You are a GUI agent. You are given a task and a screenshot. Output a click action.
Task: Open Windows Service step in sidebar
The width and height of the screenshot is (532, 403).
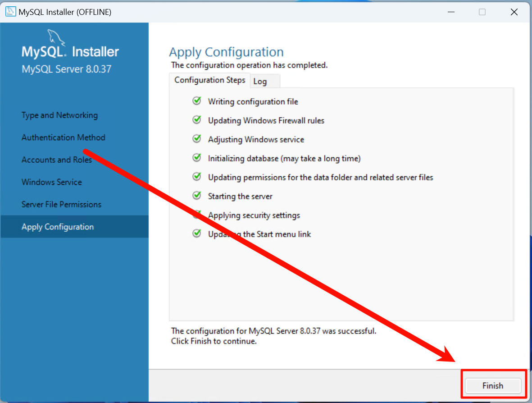[x=51, y=182]
